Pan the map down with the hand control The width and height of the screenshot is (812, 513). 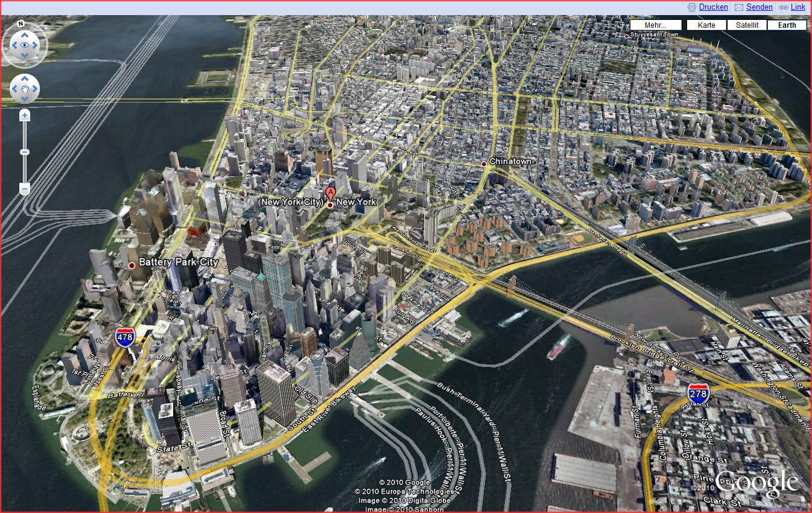(25, 99)
